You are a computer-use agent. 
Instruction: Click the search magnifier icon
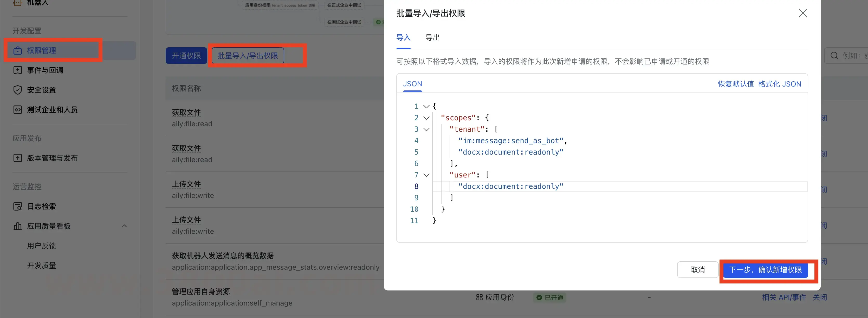[834, 56]
